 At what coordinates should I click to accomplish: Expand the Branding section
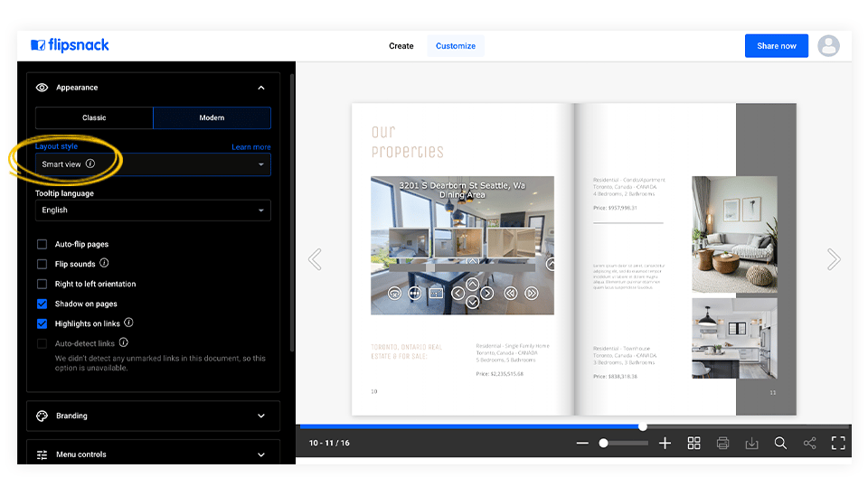tap(153, 416)
